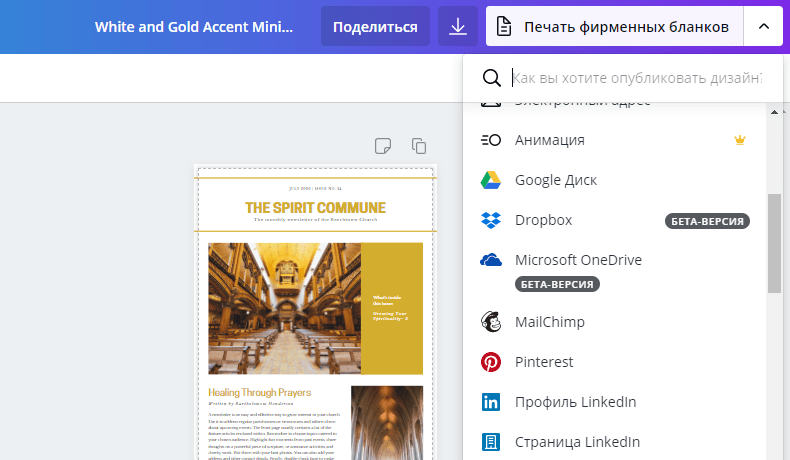Screen dimensions: 790x460
Task: Select Dropbox publish option
Action: [614, 220]
